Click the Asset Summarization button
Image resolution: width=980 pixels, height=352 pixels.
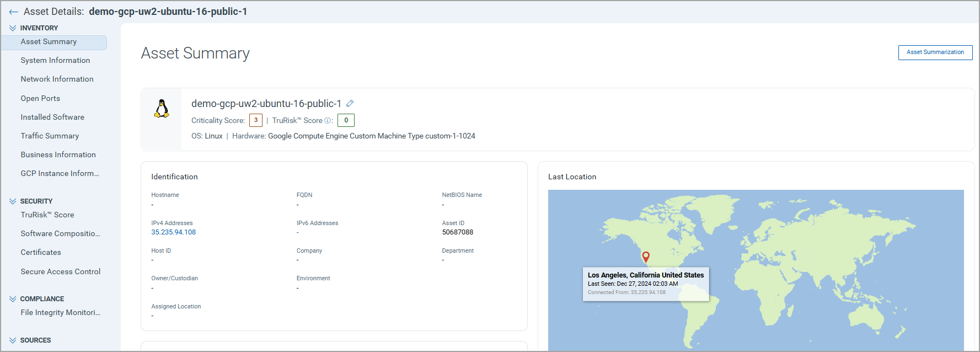pos(935,52)
